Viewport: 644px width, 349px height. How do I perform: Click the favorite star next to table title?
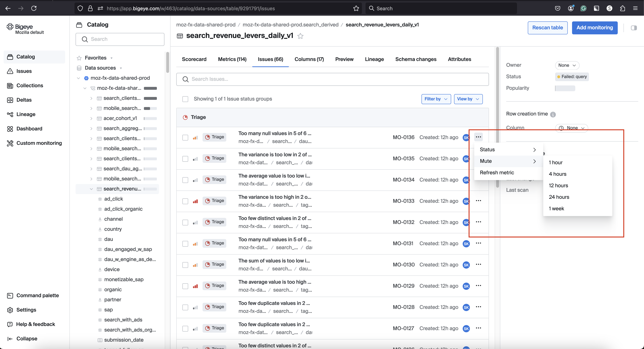tap(300, 36)
